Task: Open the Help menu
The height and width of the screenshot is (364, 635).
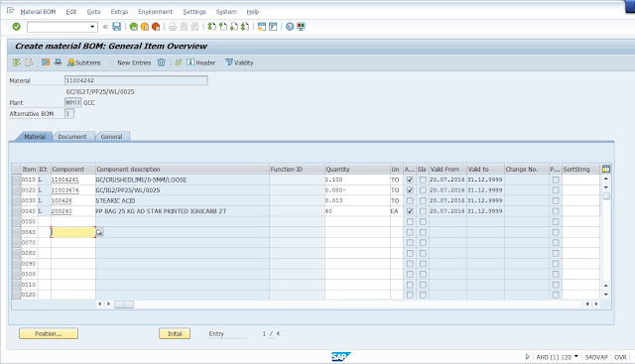Action: click(x=252, y=12)
